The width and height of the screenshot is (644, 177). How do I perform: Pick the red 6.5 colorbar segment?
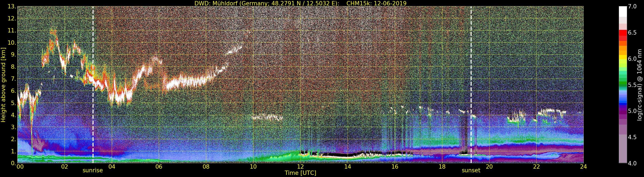pos(623,33)
